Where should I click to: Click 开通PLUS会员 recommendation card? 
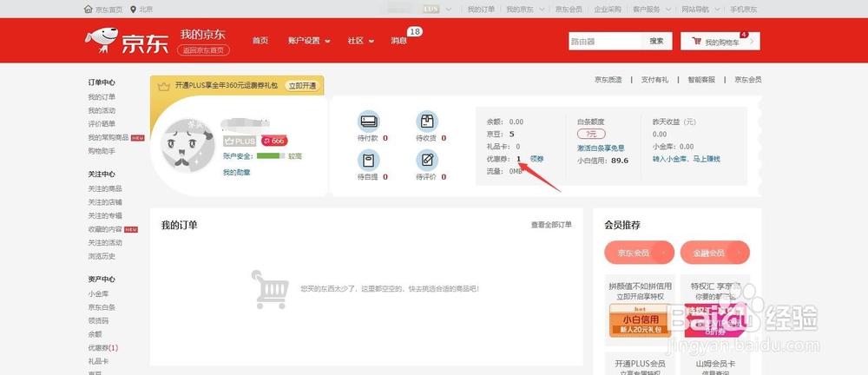(x=640, y=364)
